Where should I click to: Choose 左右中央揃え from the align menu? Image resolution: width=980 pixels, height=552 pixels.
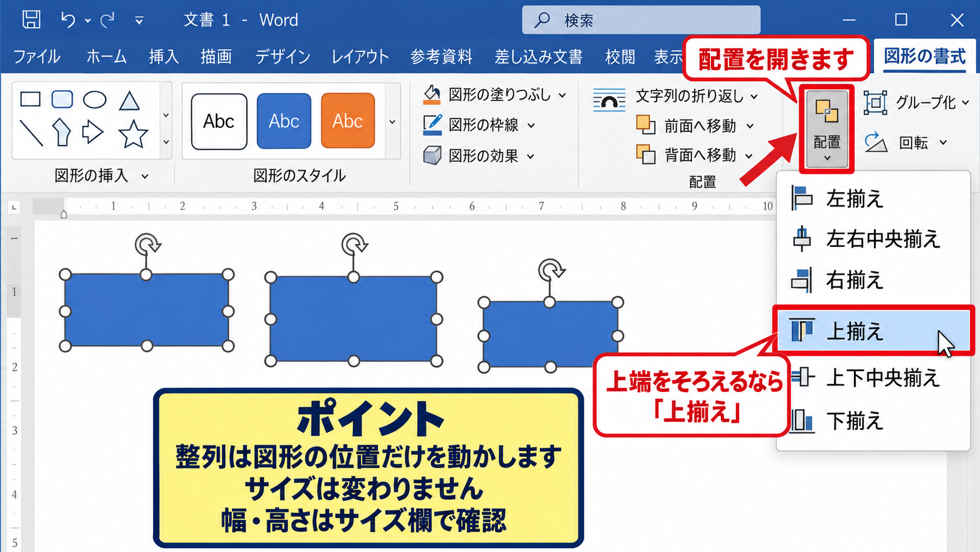[873, 239]
